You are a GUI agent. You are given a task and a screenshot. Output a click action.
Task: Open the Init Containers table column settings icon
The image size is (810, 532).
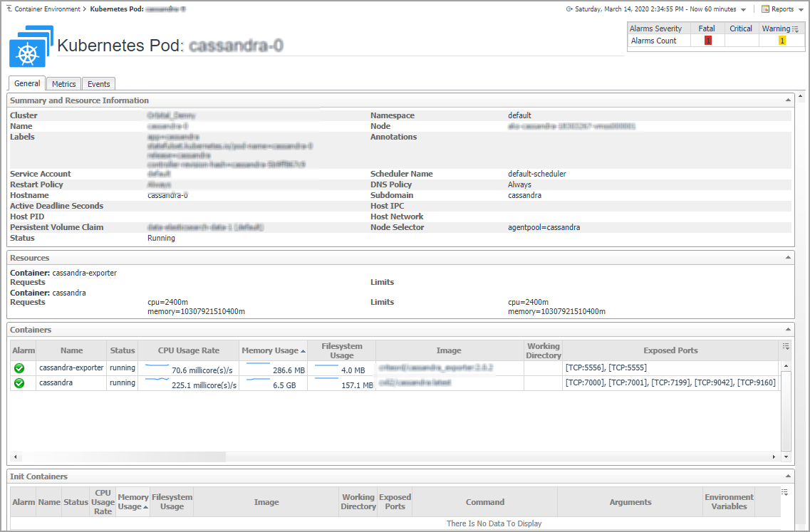pos(786,492)
